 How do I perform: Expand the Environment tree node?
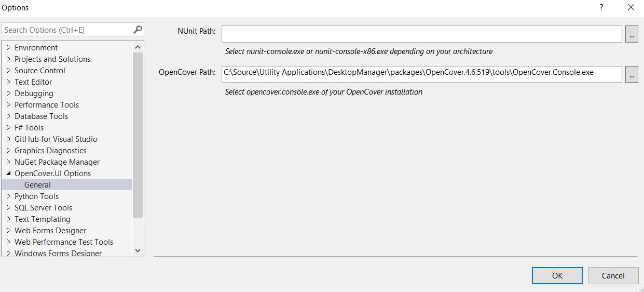[8, 48]
